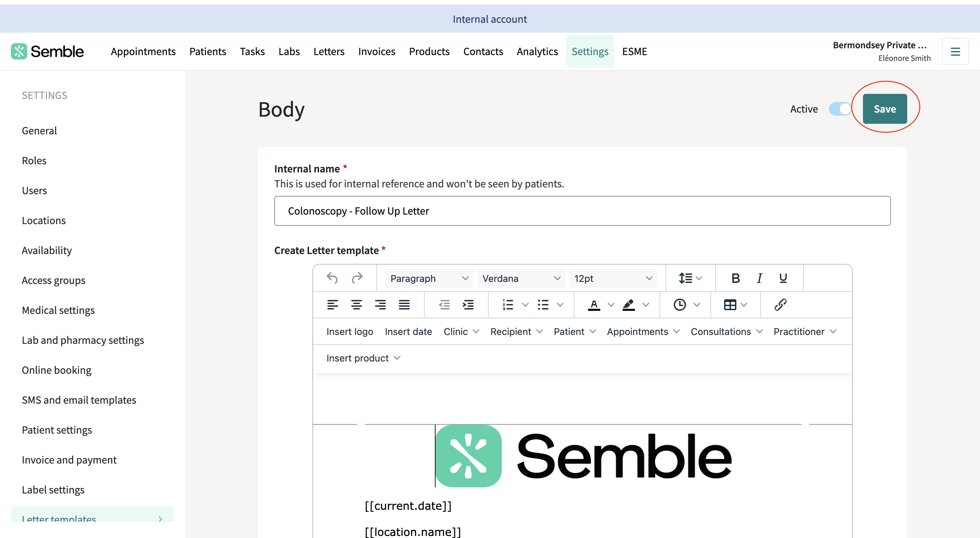Open the Analytics tab

point(537,51)
